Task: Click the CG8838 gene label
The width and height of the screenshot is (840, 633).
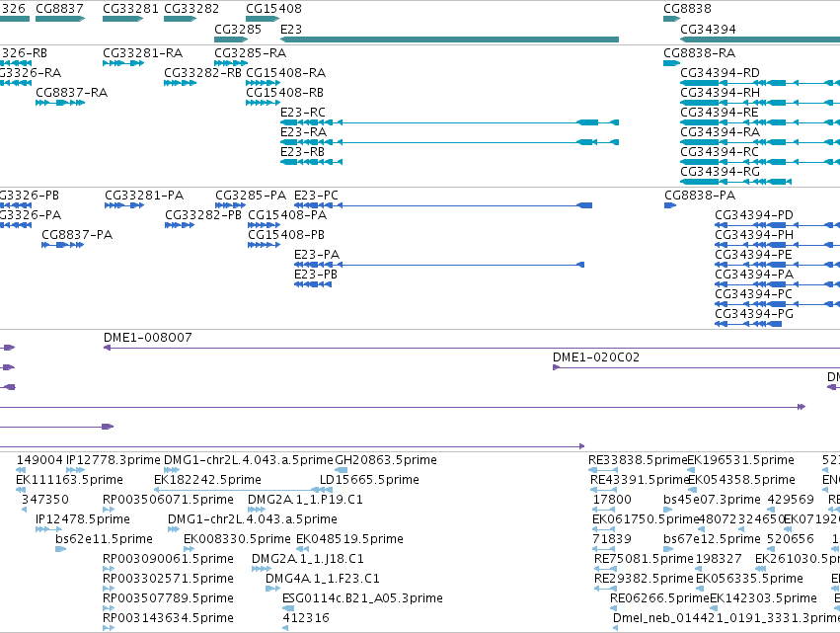Action: (x=687, y=9)
